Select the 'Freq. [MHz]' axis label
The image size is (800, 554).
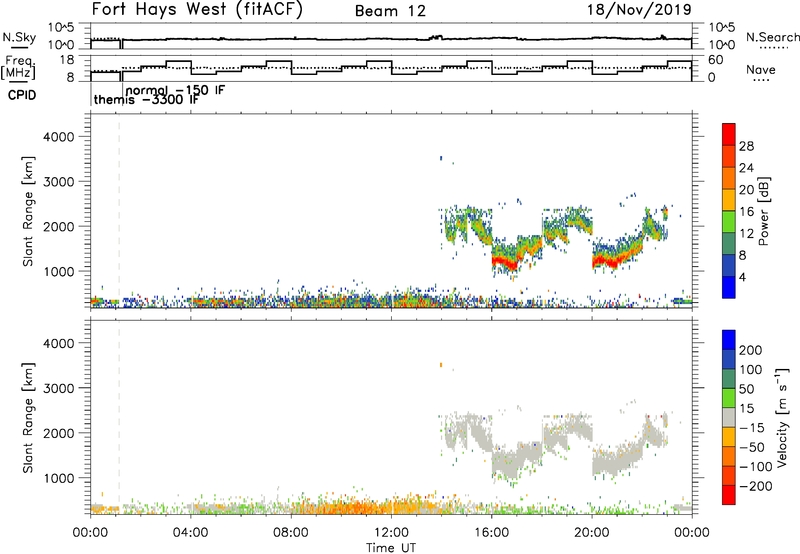18,67
